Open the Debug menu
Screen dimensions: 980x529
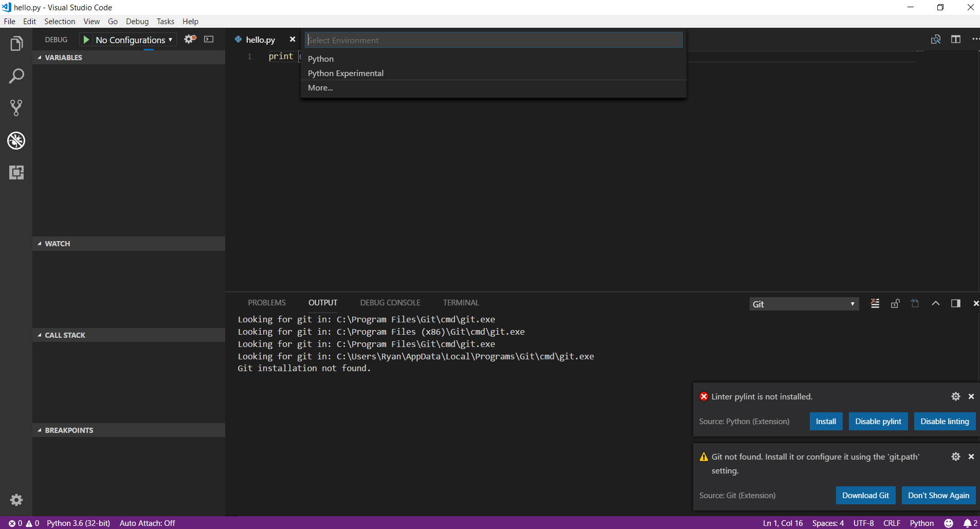point(136,21)
